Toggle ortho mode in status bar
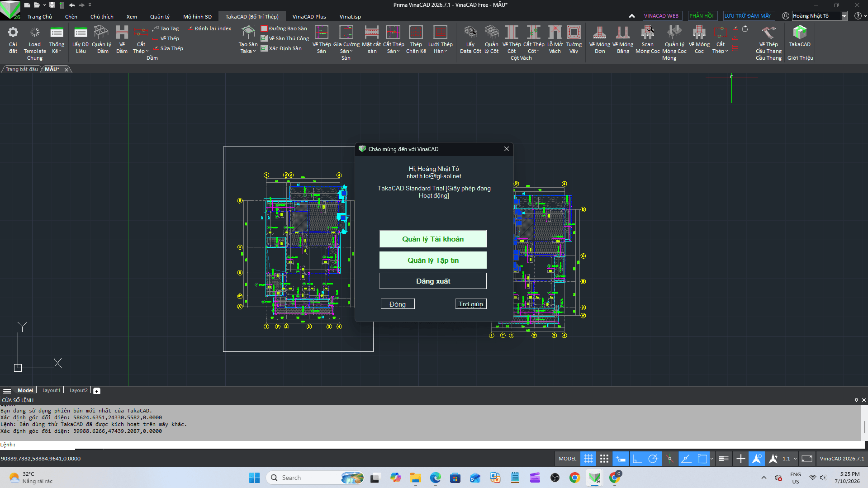The width and height of the screenshot is (868, 488). click(637, 459)
